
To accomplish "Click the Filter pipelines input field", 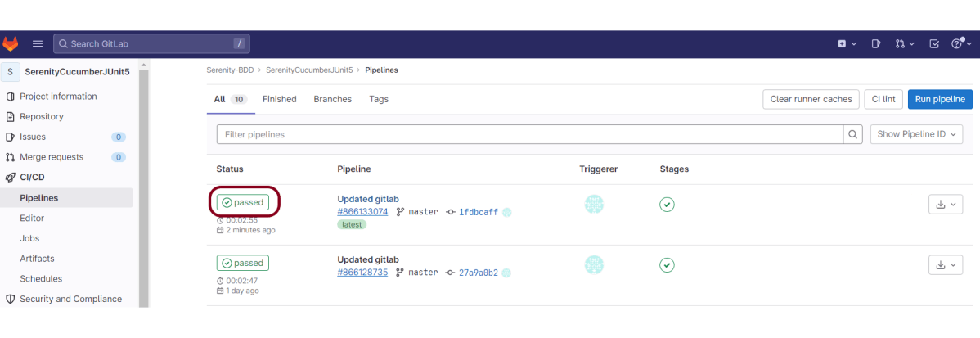I will (x=529, y=134).
